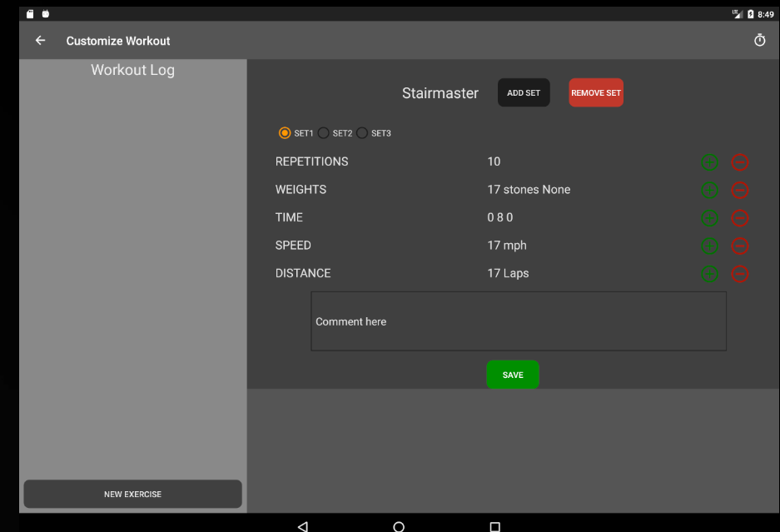Click the 8:49 clock in status bar
This screenshot has height=532, width=780.
tap(766, 14)
